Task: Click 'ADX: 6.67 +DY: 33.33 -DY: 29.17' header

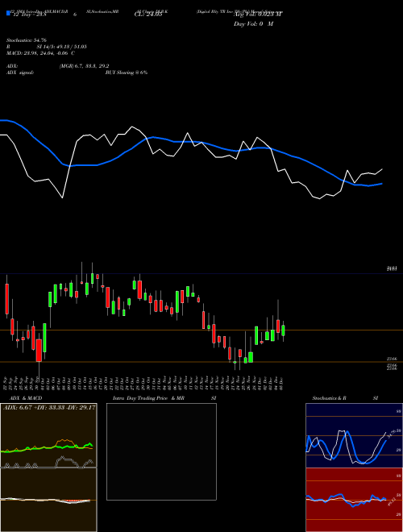Action: [49, 408]
